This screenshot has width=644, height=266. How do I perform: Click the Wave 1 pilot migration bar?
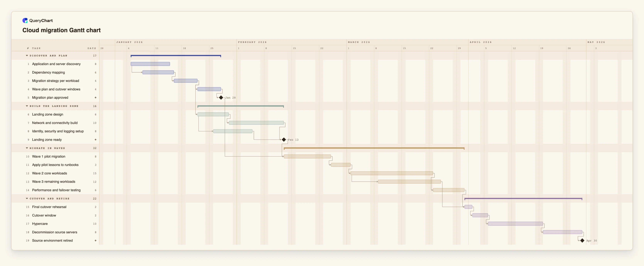pos(307,156)
